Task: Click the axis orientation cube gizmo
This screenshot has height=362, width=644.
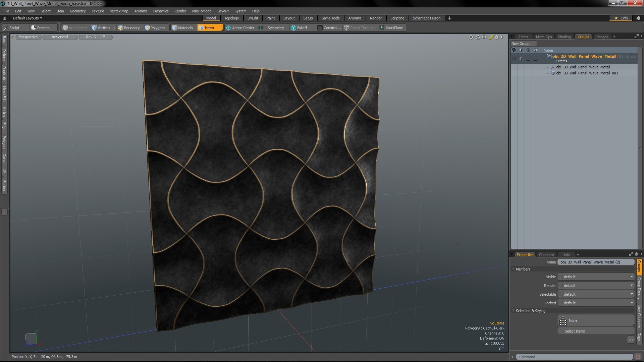Action: pyautogui.click(x=31, y=339)
